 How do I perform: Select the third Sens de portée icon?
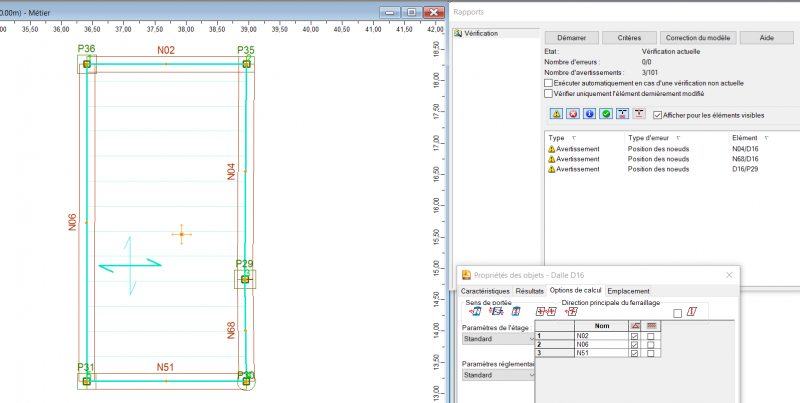(x=516, y=311)
